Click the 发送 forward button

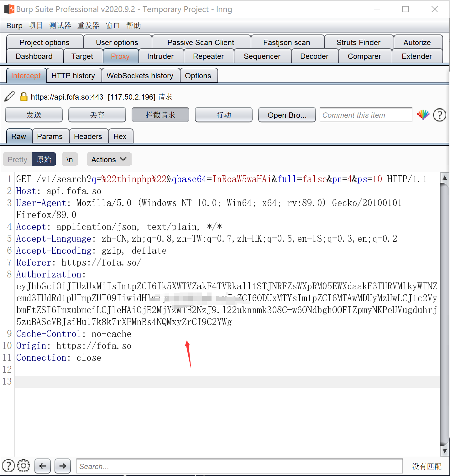click(x=34, y=115)
